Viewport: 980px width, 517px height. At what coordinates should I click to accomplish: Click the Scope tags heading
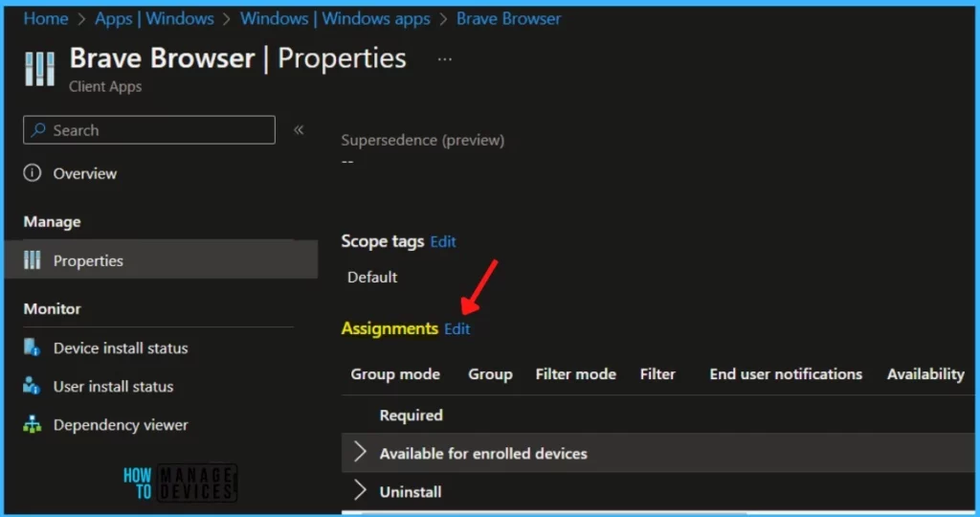(x=383, y=241)
